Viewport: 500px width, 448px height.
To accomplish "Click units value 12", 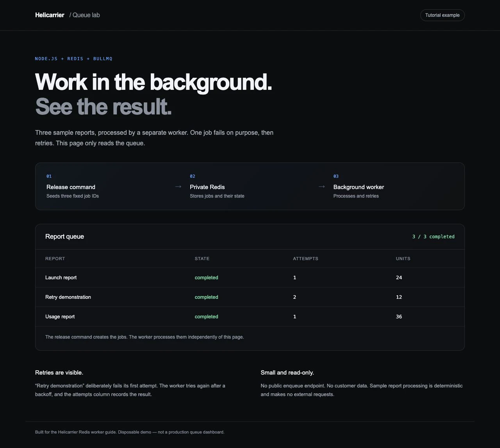I will click(x=399, y=297).
